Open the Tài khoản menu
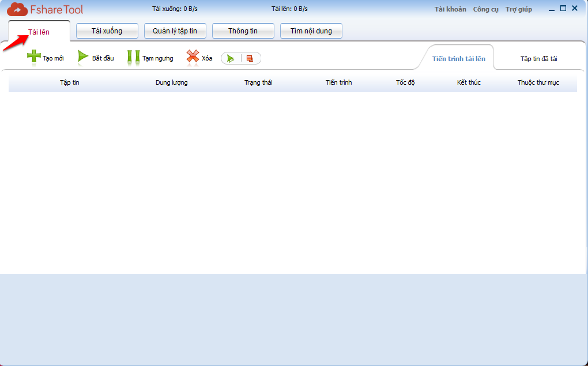 tap(450, 9)
